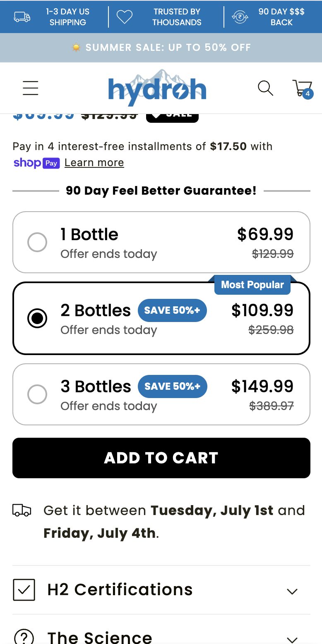Expand The Science section chevron
Viewport: 322px width, 644px height.
(x=292, y=639)
